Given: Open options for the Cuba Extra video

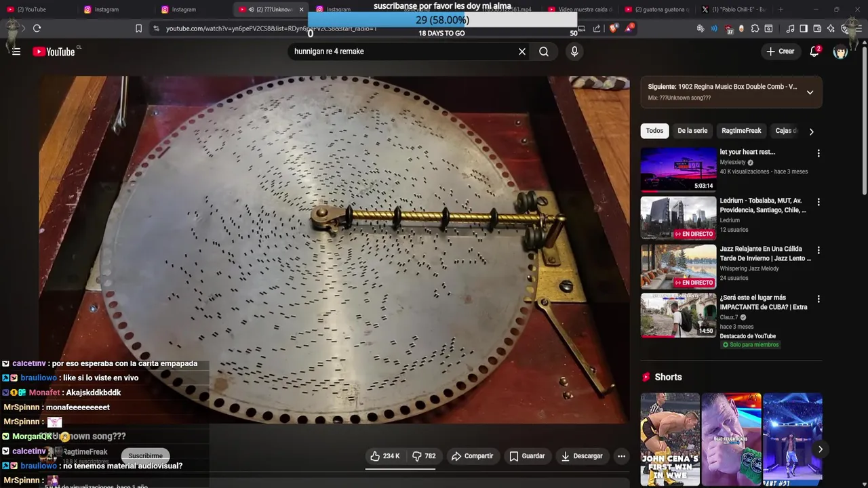Looking at the screenshot, I should (x=818, y=299).
